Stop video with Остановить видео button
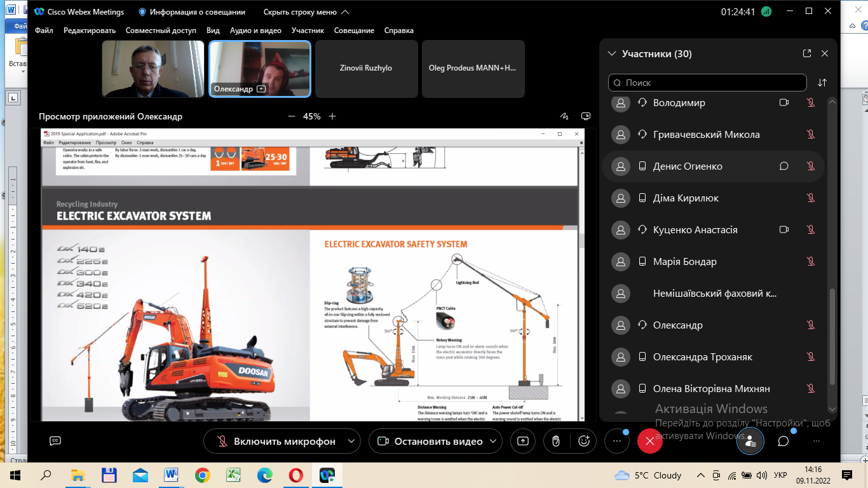 click(x=430, y=441)
